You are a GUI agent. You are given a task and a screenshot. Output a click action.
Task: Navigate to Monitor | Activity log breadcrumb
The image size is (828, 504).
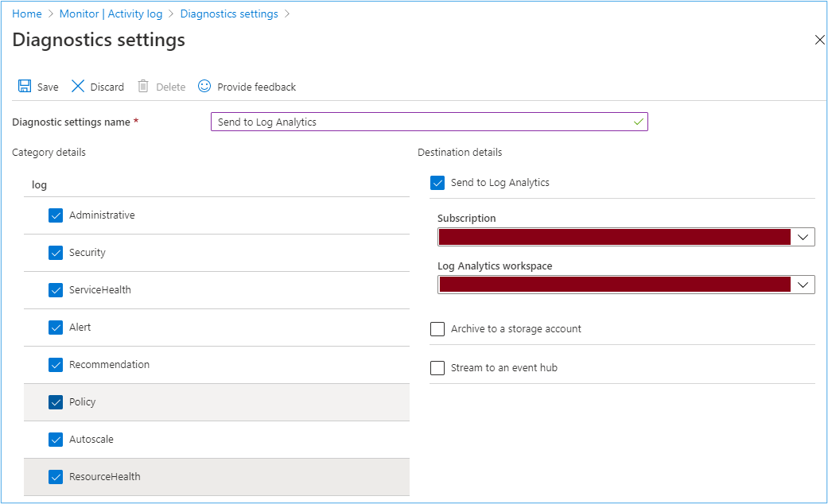[x=111, y=14]
